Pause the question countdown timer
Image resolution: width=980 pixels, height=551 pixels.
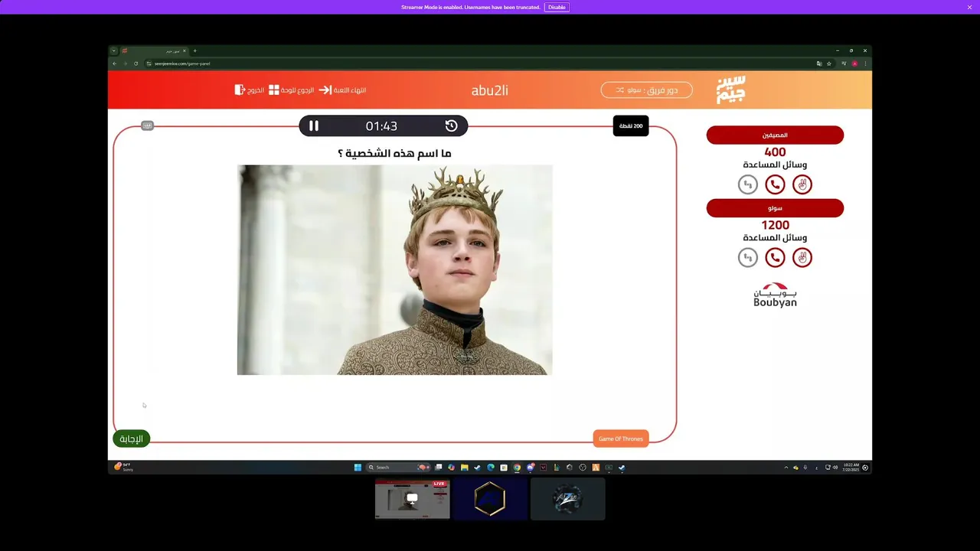(314, 126)
